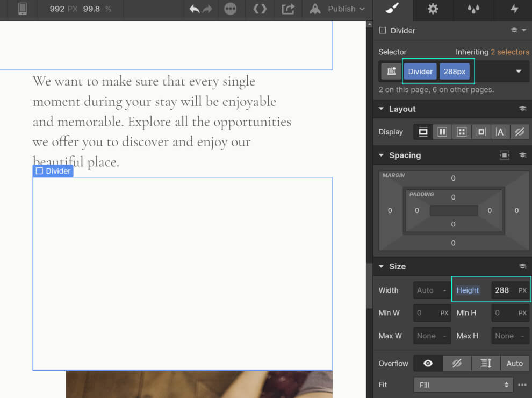
Task: Set display to none
Action: pos(519,132)
